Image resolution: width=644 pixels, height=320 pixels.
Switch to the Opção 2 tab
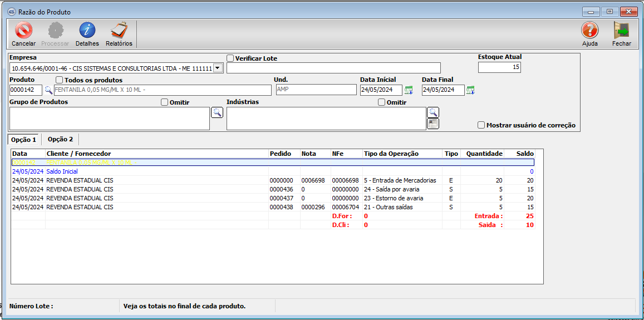[60, 139]
